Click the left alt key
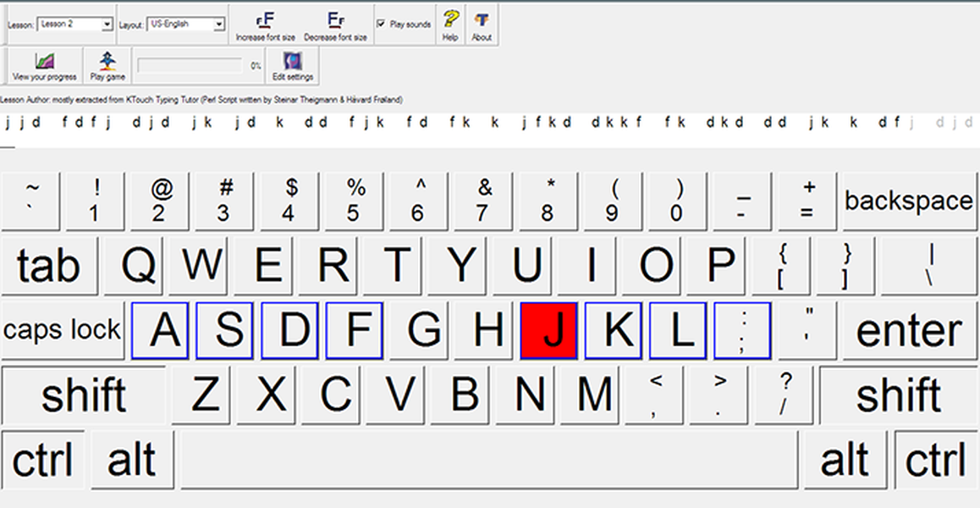The width and height of the screenshot is (980, 508). (132, 460)
